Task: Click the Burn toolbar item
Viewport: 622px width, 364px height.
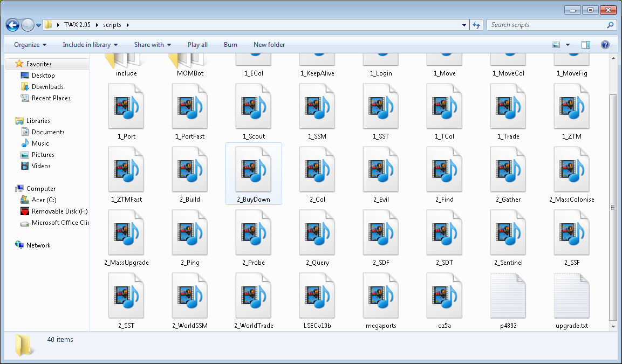Action: pos(230,45)
